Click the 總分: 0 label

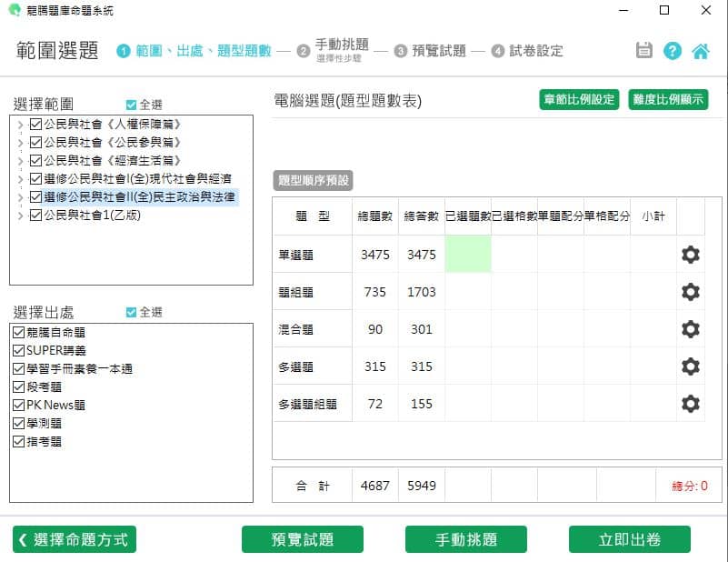690,486
